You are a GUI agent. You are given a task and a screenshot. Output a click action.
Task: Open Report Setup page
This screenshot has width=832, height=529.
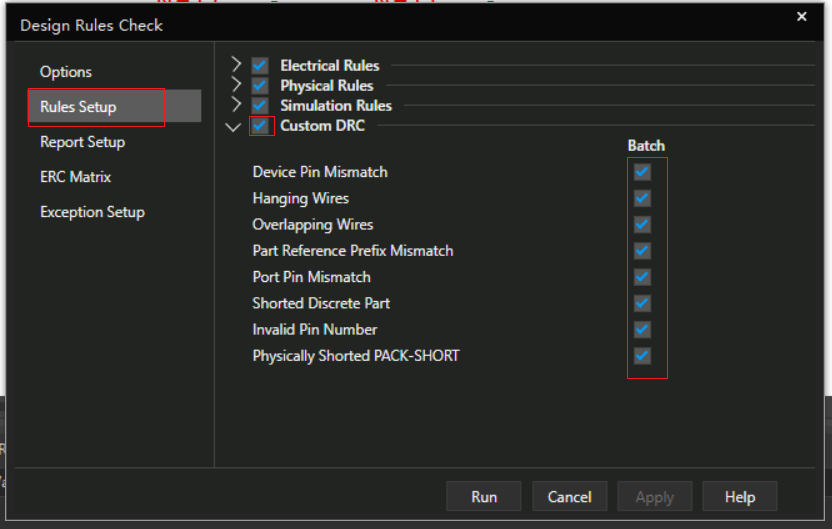click(x=82, y=142)
